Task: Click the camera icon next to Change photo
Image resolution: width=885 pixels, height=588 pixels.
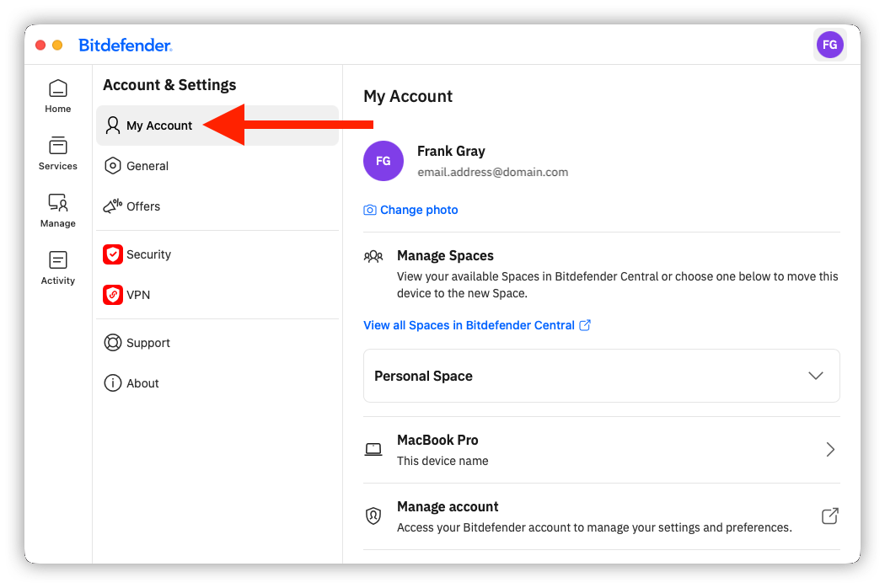Action: 370,210
